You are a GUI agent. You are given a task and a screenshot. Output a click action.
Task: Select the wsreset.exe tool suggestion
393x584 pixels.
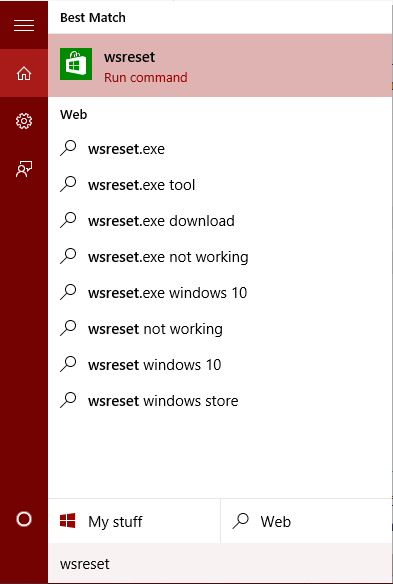pos(220,185)
